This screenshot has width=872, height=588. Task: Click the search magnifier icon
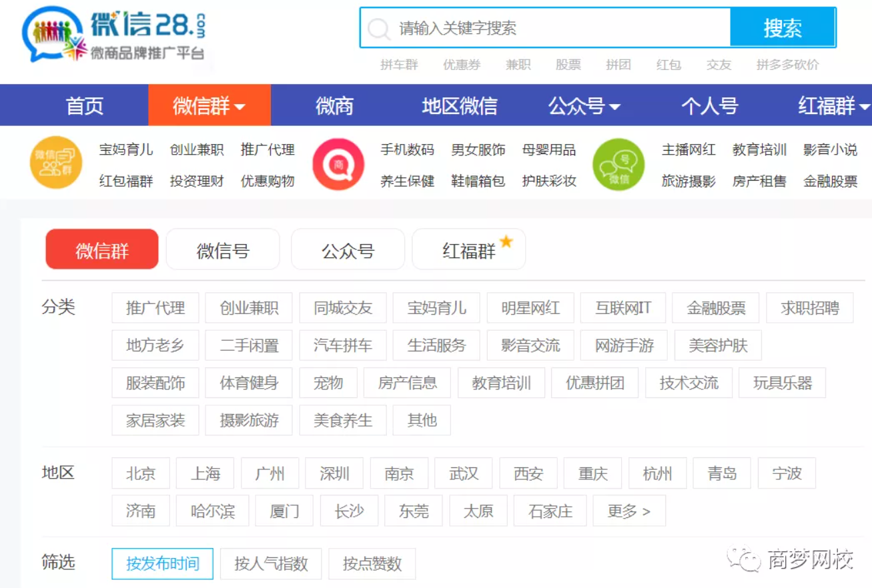(379, 29)
